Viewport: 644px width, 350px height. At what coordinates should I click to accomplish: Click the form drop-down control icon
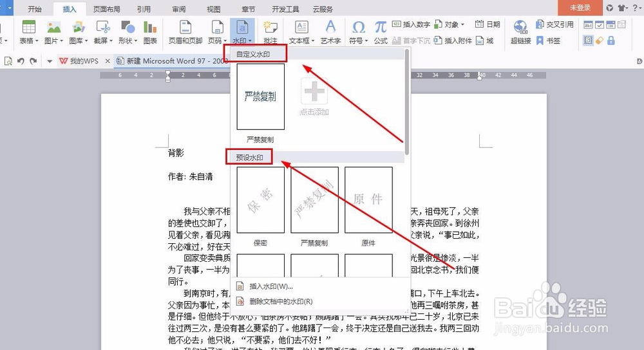coord(611,24)
